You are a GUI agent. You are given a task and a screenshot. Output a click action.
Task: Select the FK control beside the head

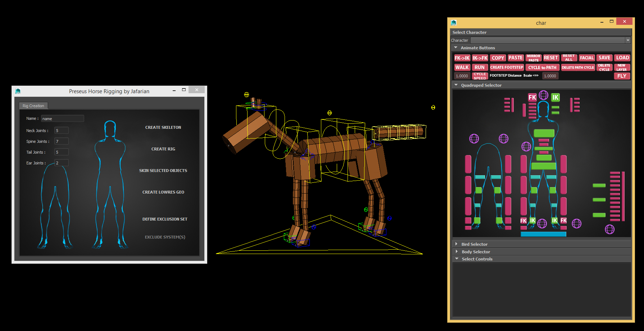[532, 97]
